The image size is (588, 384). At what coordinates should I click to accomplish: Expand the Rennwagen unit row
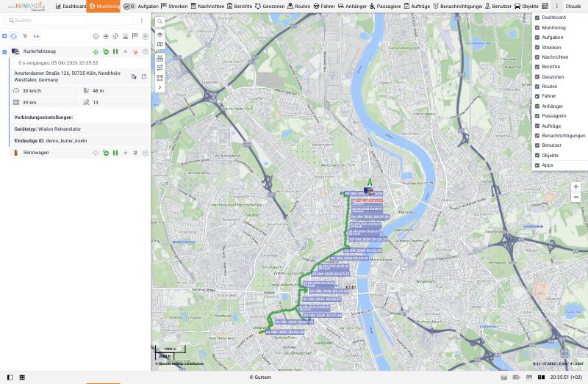coord(36,153)
